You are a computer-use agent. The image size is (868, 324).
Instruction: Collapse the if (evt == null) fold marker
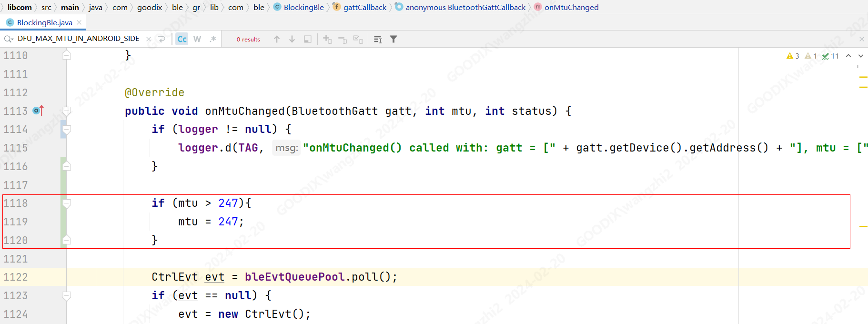(x=67, y=296)
